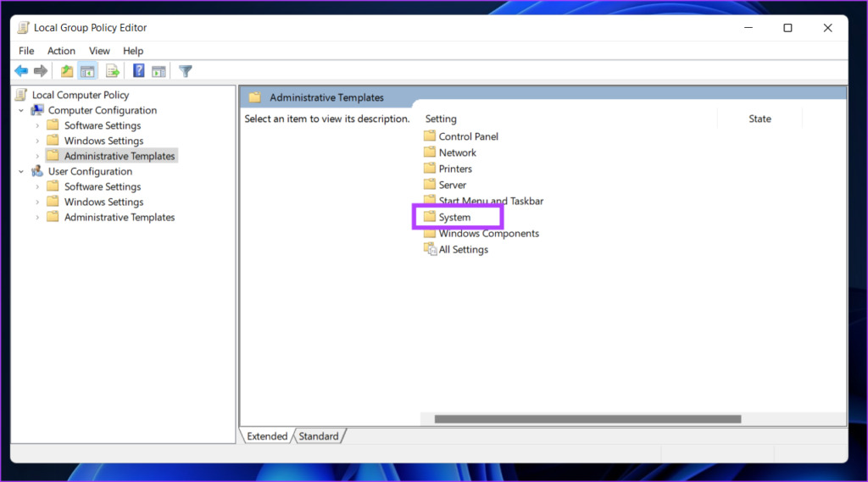Minimize the Local Group Policy Editor window

click(x=748, y=28)
